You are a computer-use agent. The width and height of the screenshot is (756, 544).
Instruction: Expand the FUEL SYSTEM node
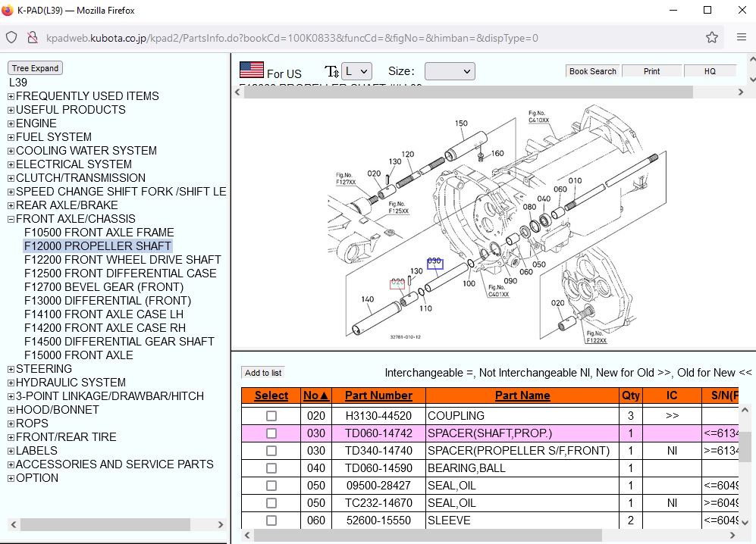(x=11, y=137)
